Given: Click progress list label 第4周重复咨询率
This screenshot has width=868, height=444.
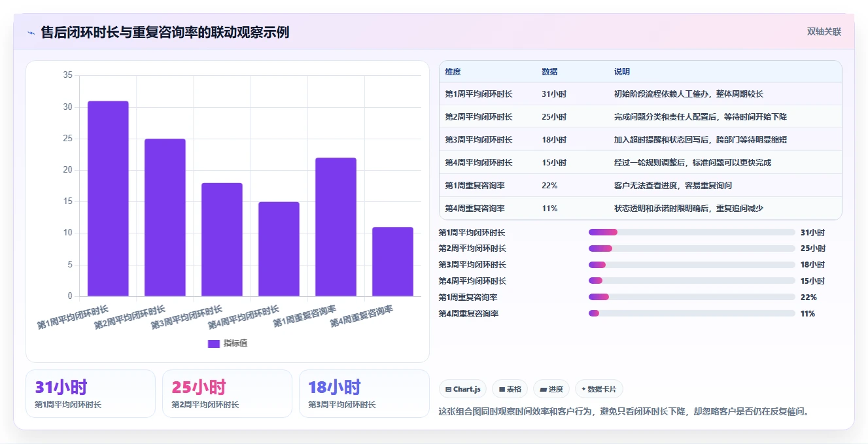Looking at the screenshot, I should pos(468,314).
